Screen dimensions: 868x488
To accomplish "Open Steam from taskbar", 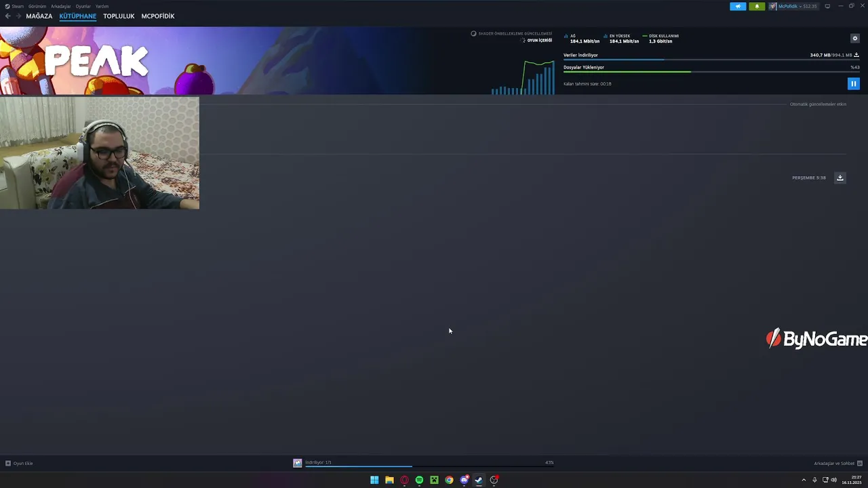I will [479, 480].
